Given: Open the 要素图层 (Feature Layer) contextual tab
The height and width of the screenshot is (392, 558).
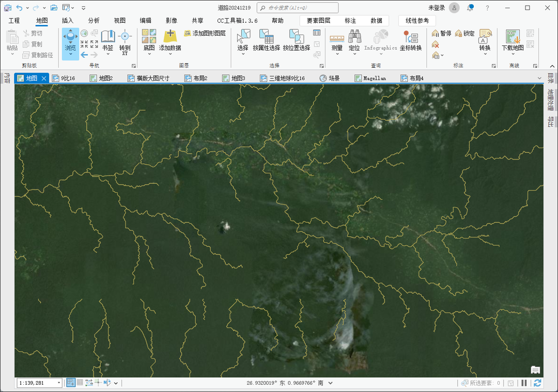Looking at the screenshot, I should coord(318,21).
